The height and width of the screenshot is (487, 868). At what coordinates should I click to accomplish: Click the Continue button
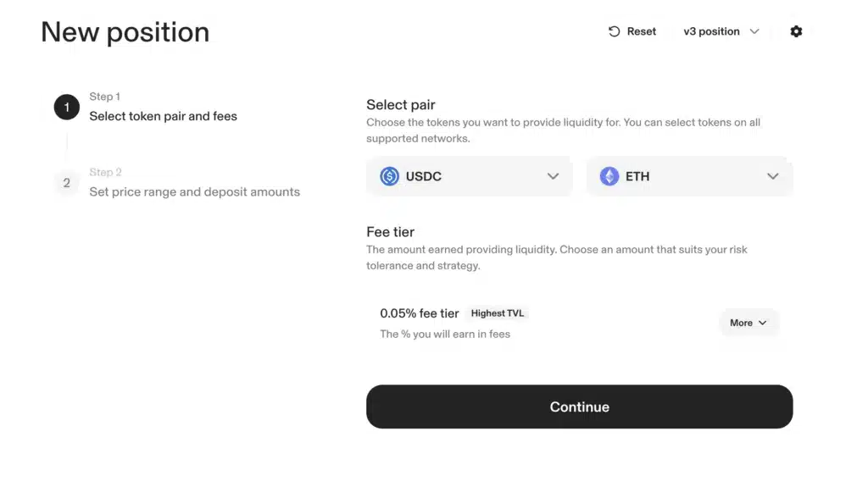coord(579,407)
